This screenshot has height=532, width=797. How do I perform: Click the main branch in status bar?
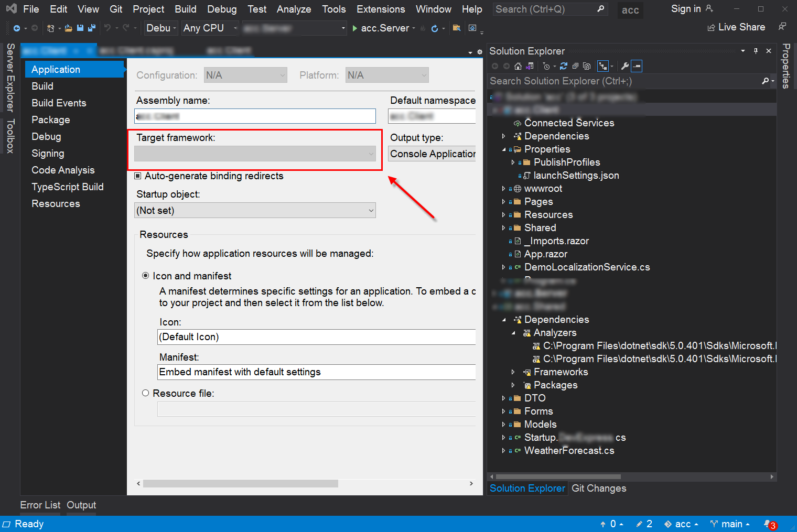[x=730, y=524]
